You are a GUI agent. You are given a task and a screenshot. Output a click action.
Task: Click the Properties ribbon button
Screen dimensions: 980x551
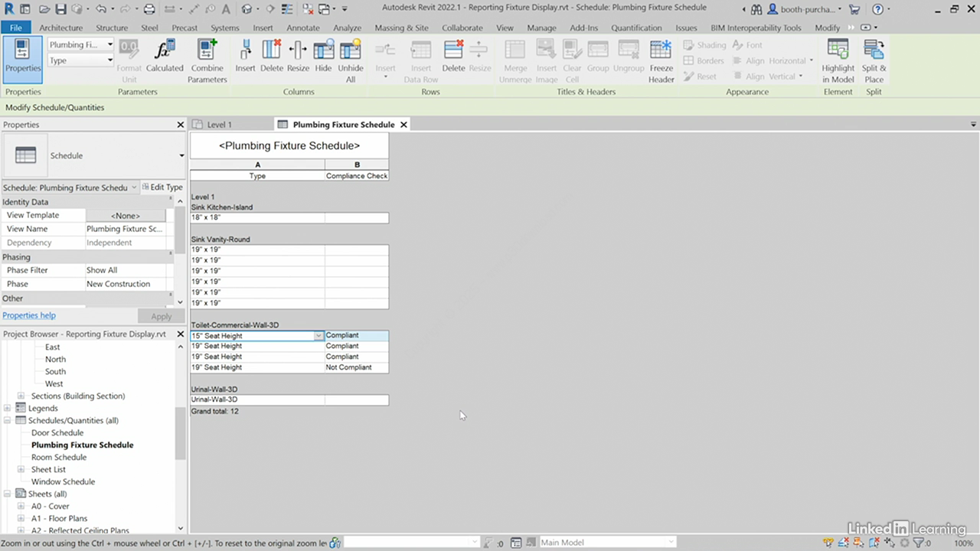click(23, 59)
